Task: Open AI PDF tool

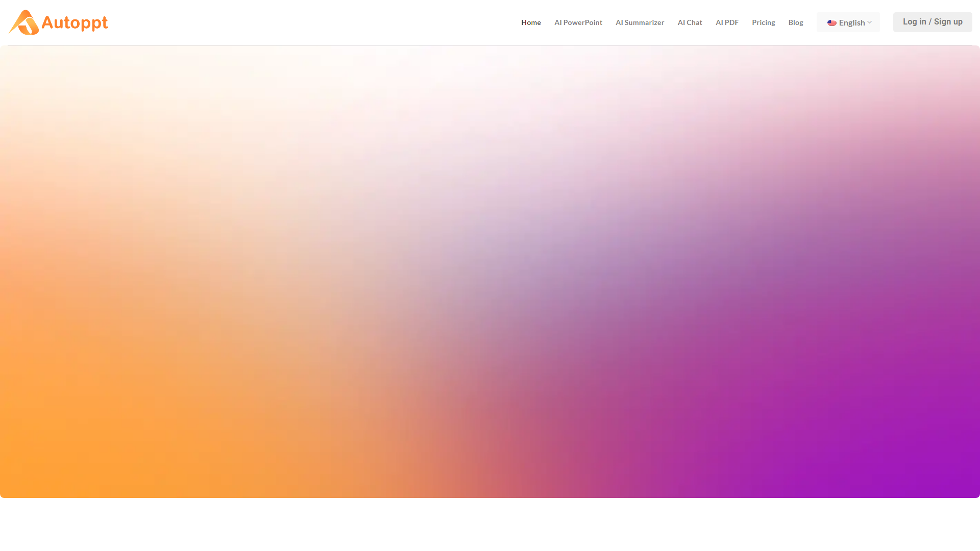Action: pyautogui.click(x=727, y=22)
